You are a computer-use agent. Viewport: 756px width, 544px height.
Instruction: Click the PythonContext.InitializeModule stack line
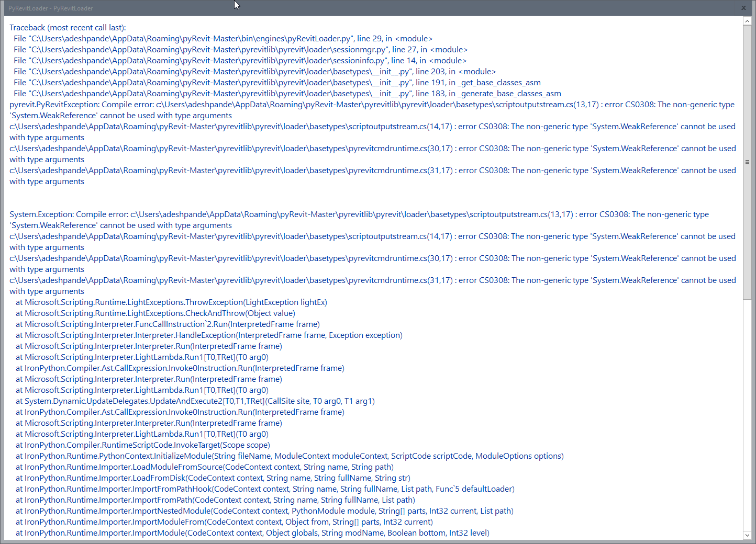coord(290,456)
